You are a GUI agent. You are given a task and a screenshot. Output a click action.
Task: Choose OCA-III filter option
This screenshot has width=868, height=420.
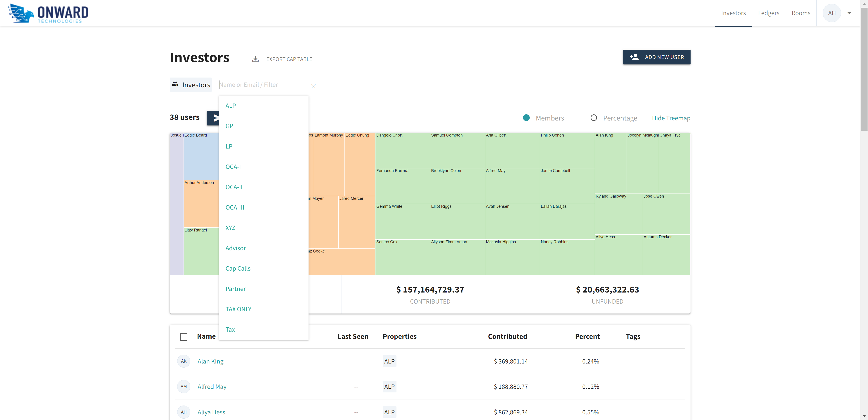264,208
